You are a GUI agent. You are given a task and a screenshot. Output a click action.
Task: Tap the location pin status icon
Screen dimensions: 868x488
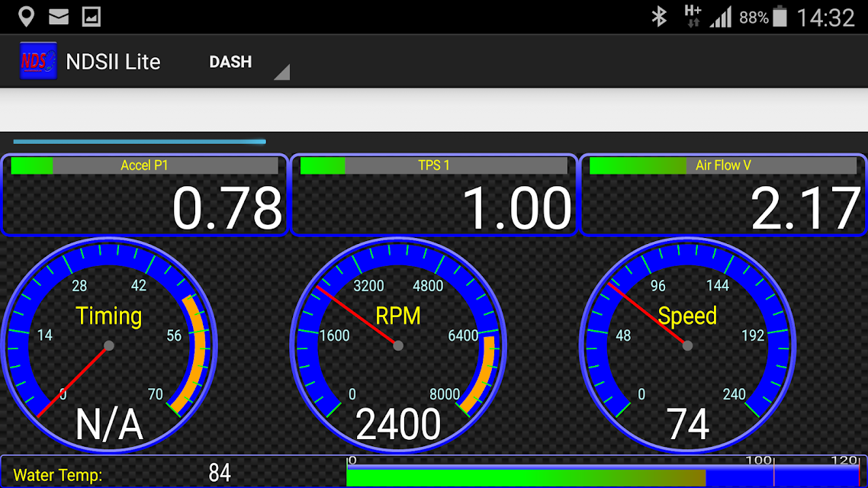26,17
